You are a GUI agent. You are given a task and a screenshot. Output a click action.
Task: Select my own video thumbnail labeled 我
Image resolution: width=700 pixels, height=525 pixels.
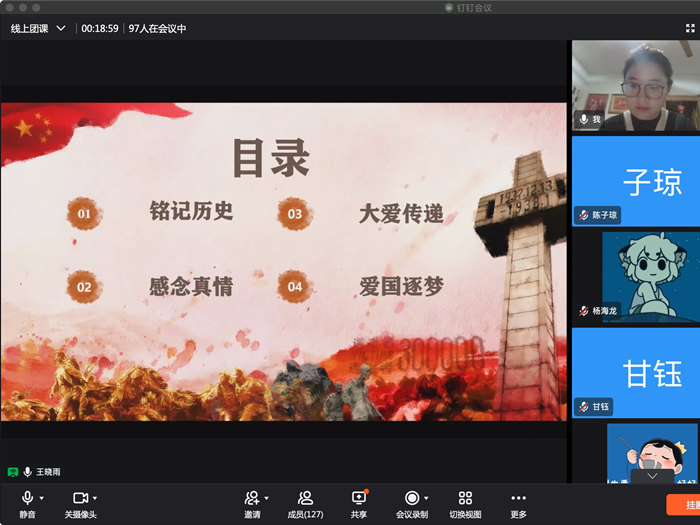(636, 85)
